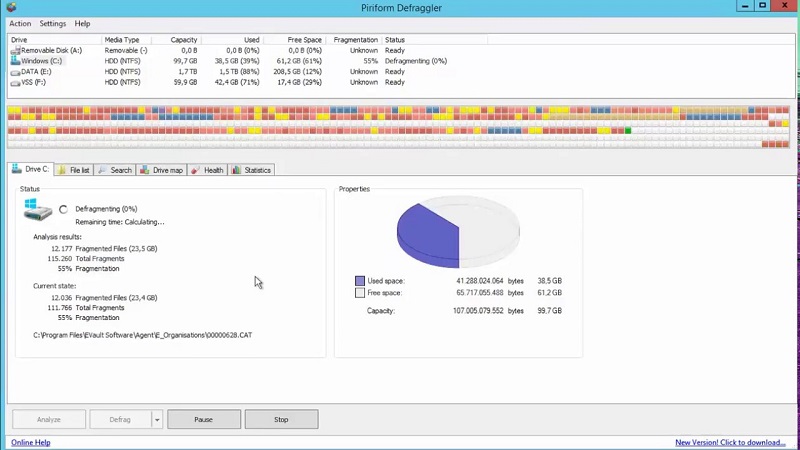The width and height of the screenshot is (800, 450).
Task: Select the Removable Disk (A:) drive icon
Action: tap(15, 50)
